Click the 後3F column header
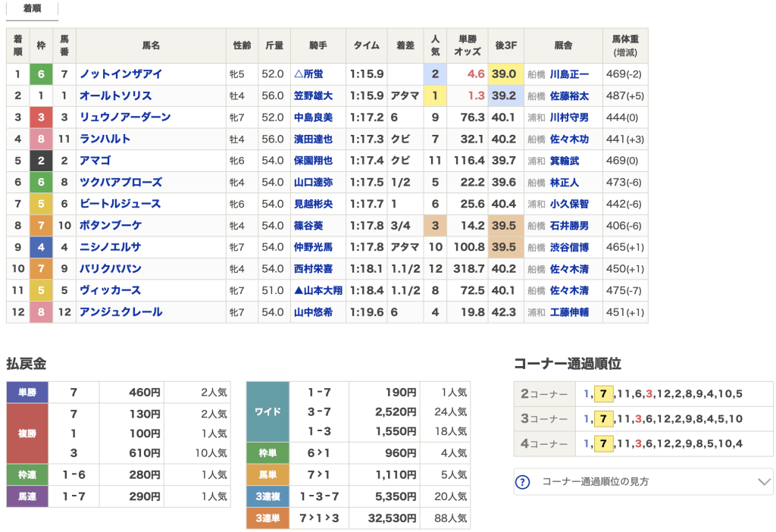Screen dimensions: 776x532 [505, 45]
